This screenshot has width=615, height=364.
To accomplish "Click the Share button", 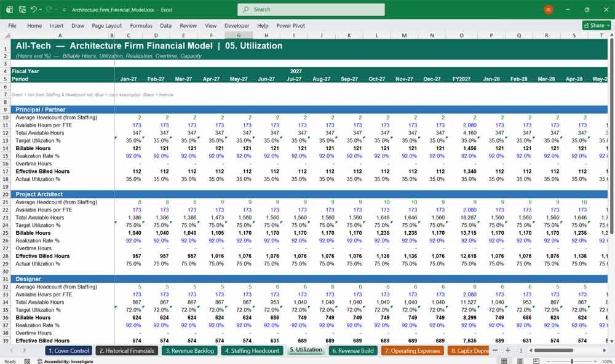I will click(597, 25).
